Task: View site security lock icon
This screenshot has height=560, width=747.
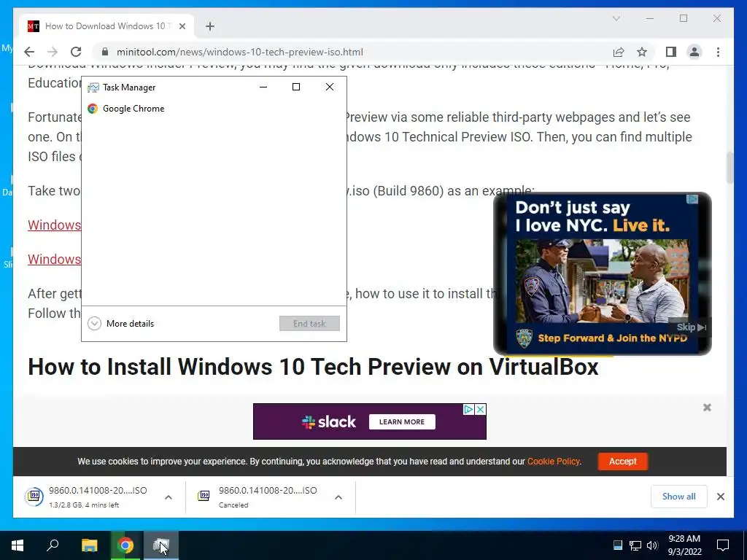Action: 105,52
